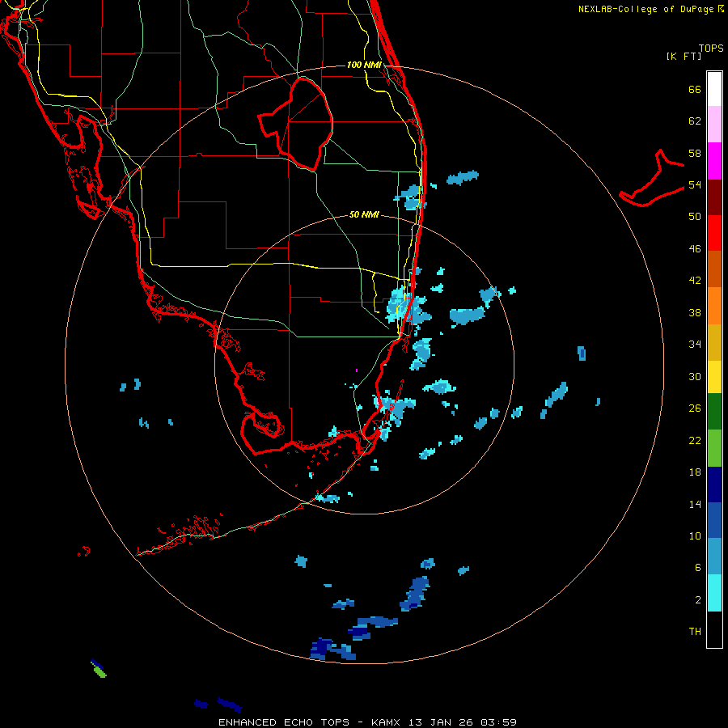This screenshot has height=728, width=728.
Task: Click the black TH threshold swatch
Action: (x=714, y=629)
